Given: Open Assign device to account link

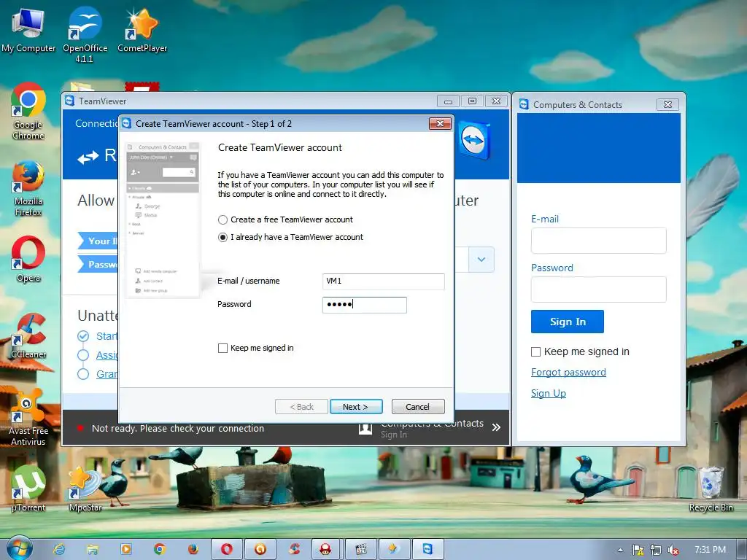Looking at the screenshot, I should 107,355.
